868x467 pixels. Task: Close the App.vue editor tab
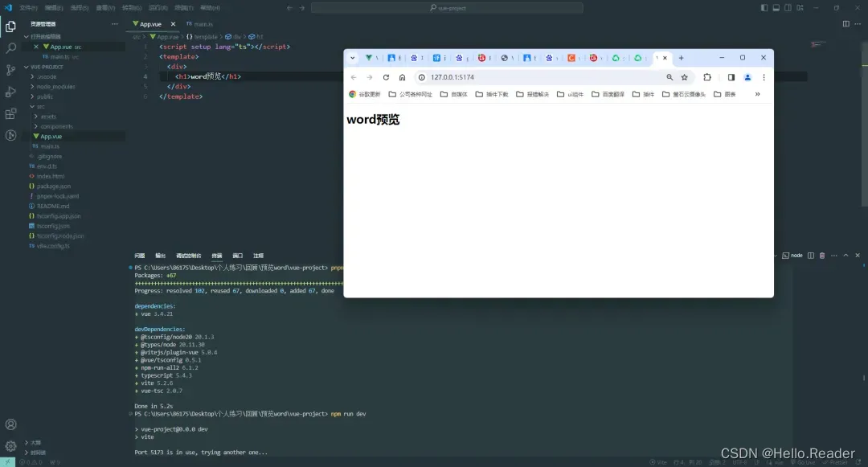(x=173, y=24)
